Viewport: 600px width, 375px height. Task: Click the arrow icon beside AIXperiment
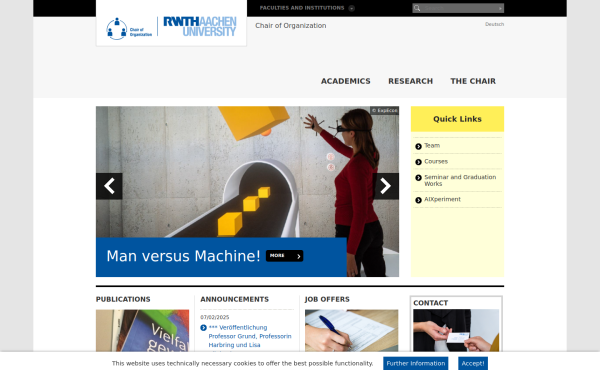418,200
